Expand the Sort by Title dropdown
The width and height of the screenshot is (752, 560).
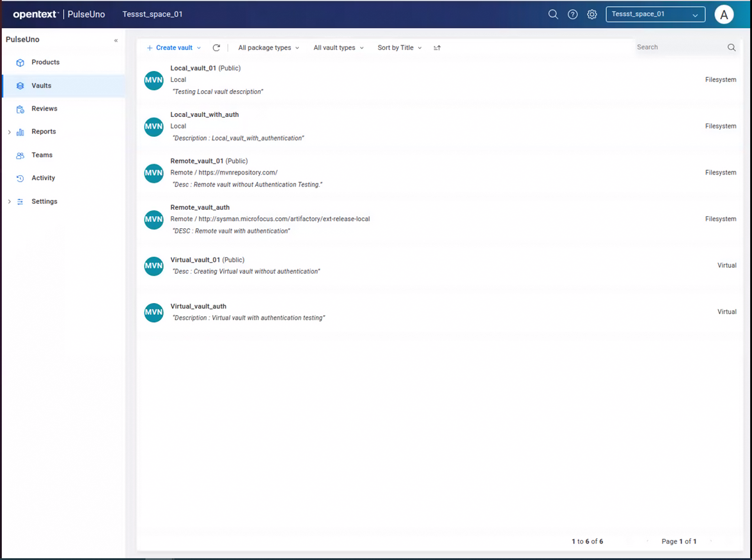click(400, 48)
